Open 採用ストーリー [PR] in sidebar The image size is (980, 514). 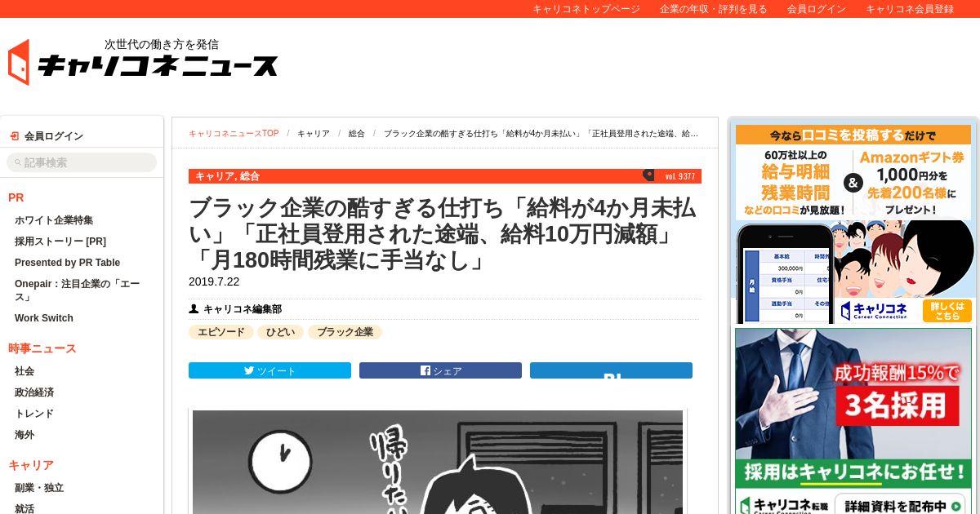pyautogui.click(x=60, y=241)
